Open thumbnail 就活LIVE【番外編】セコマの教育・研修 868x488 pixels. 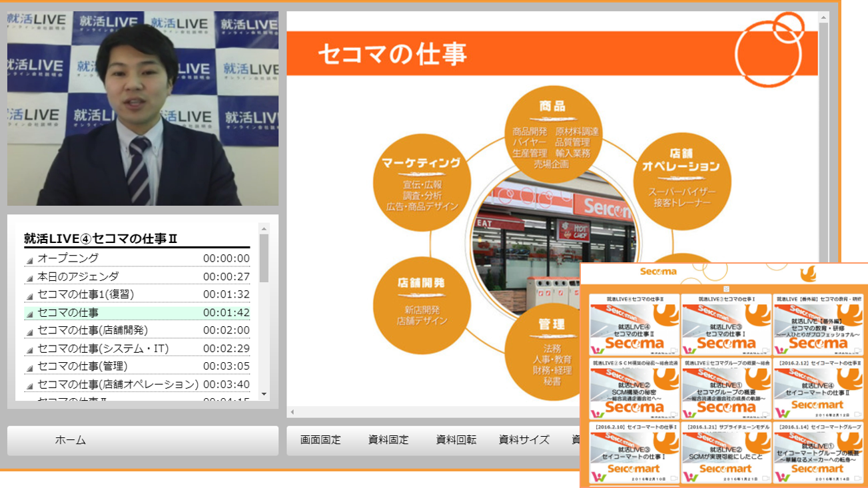click(818, 324)
